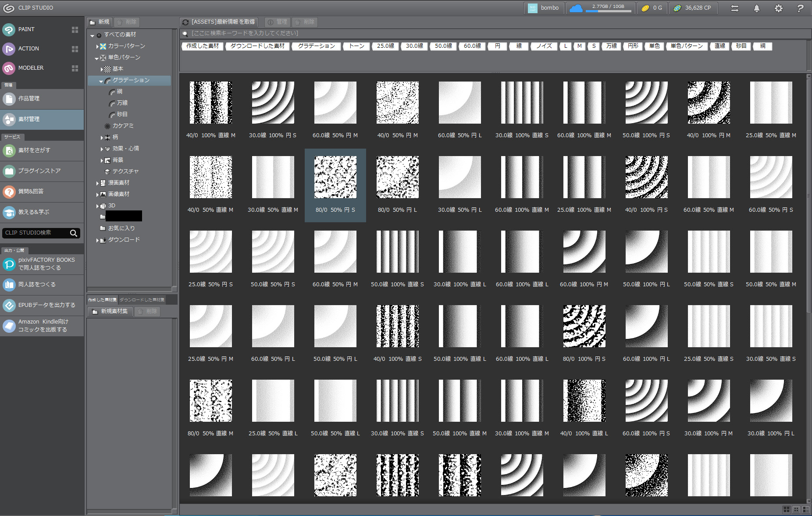The height and width of the screenshot is (516, 812).
Task: Toggle the 30.0線 tag filter
Action: [414, 46]
